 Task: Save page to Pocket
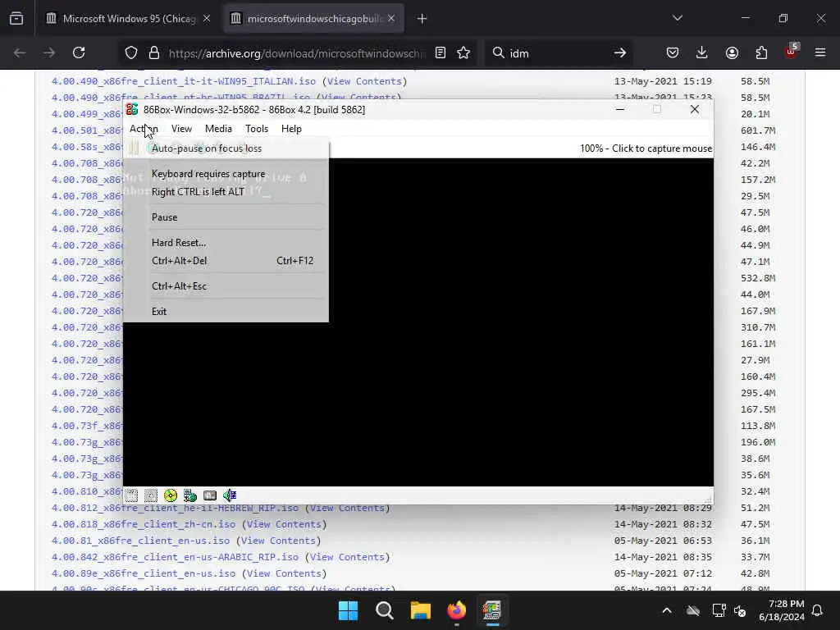pos(673,52)
